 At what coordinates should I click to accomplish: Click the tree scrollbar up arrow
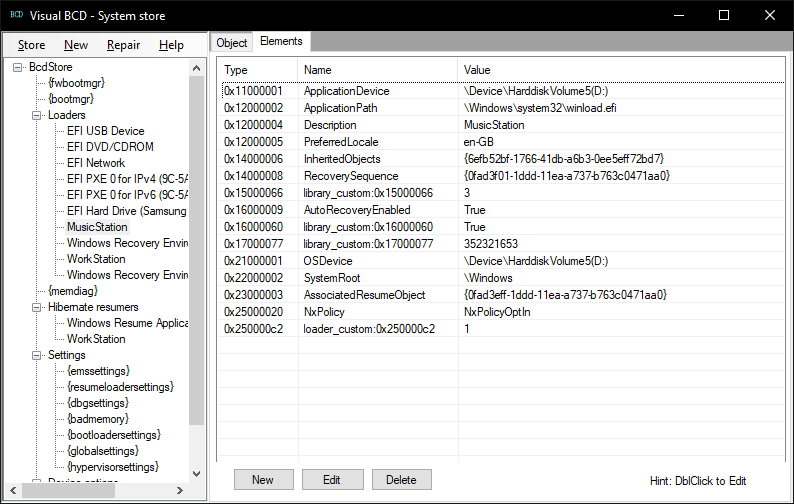[196, 67]
